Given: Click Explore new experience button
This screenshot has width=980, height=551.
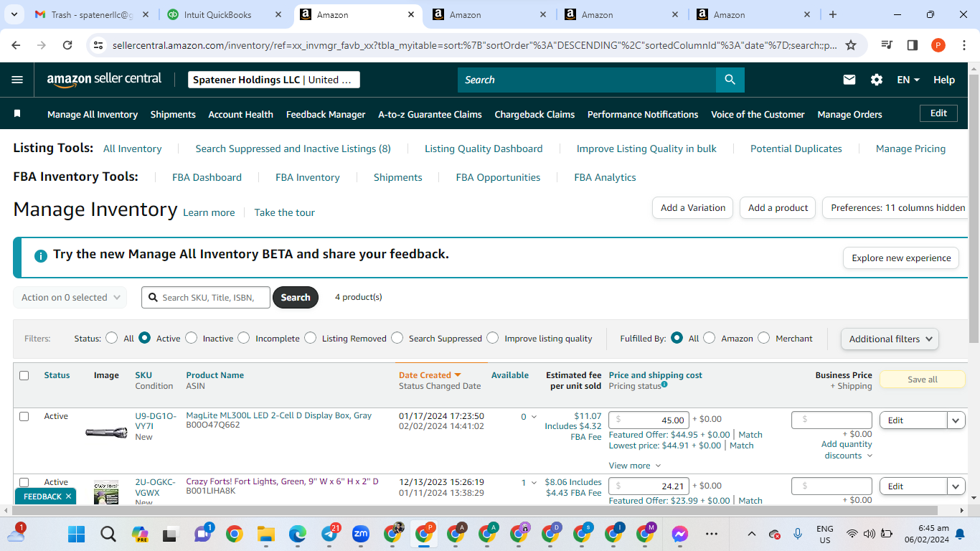Looking at the screenshot, I should pyautogui.click(x=901, y=258).
